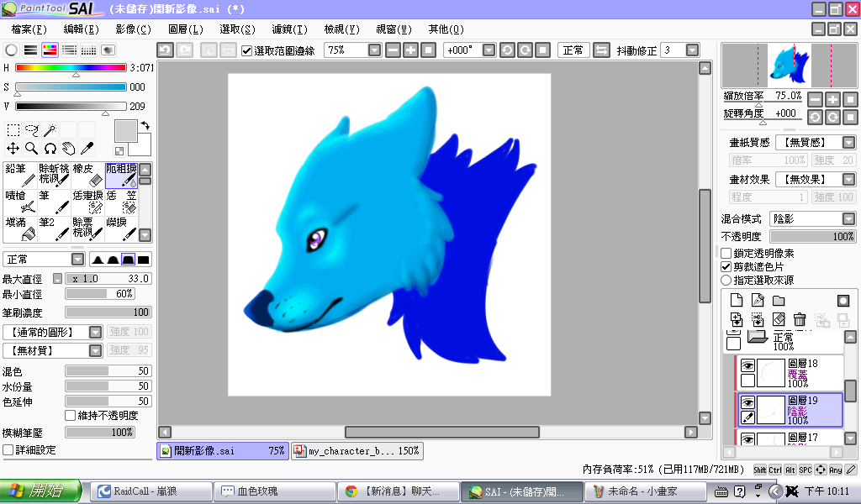Select the magnifier zoom tool
The width and height of the screenshot is (861, 504).
32,148
